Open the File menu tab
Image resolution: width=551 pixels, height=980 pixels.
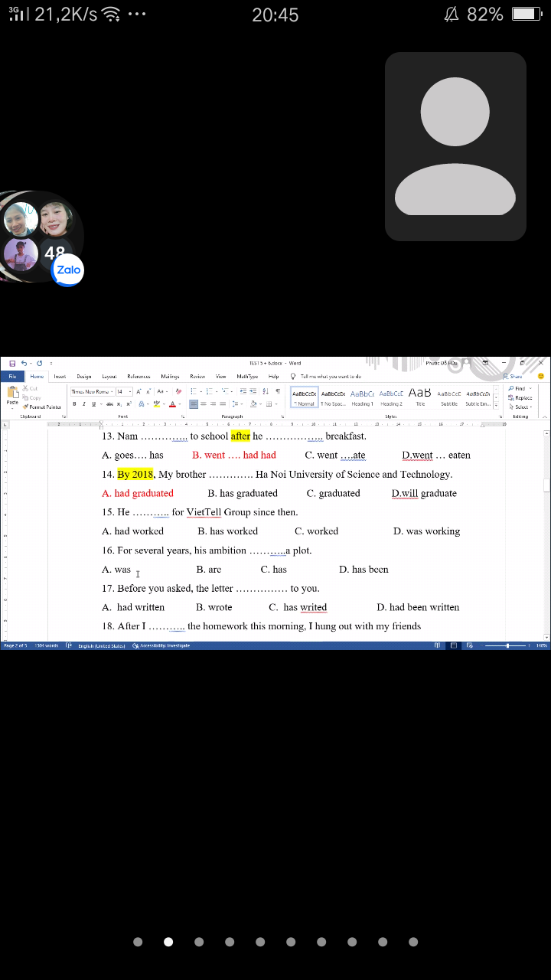[x=12, y=377]
